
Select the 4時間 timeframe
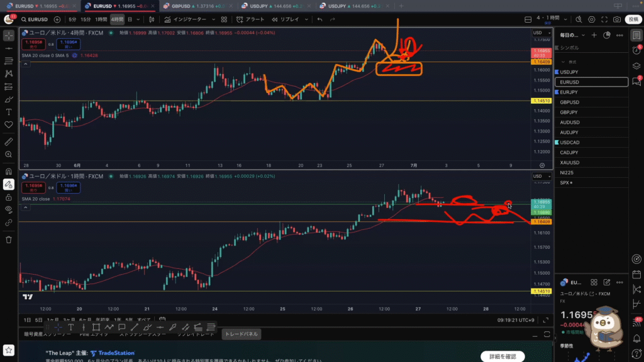coord(117,19)
